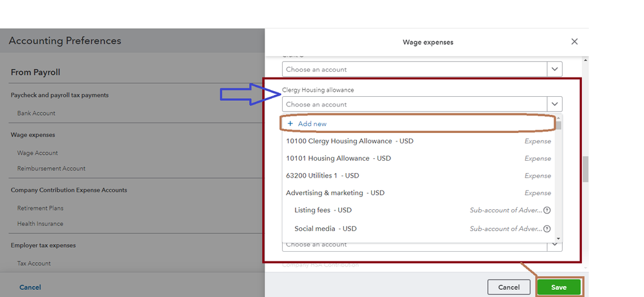Click the Wage expenses panel scrollbar thumb
Image resolution: width=644 pixels, height=297 pixels.
[x=585, y=169]
